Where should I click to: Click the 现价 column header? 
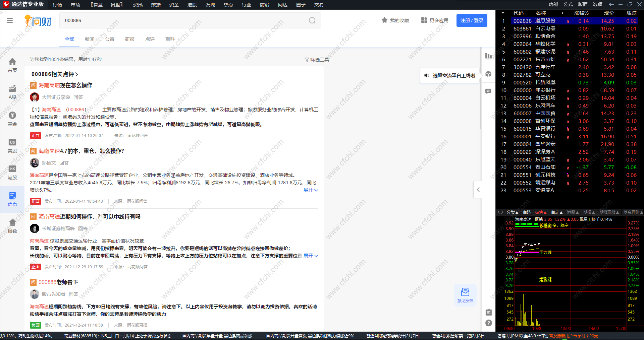coord(609,13)
